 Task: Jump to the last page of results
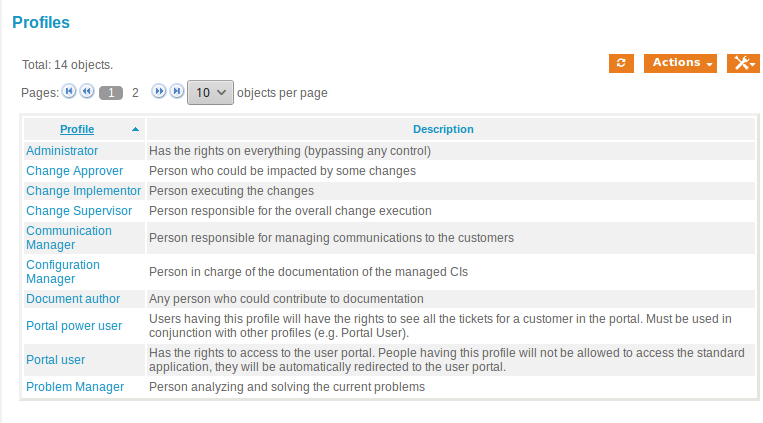[x=177, y=92]
